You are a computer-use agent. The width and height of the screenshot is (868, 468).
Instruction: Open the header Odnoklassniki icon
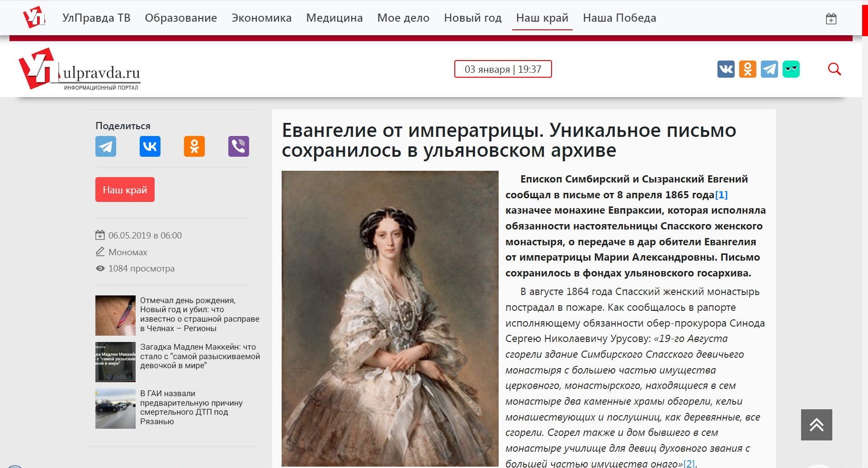748,69
